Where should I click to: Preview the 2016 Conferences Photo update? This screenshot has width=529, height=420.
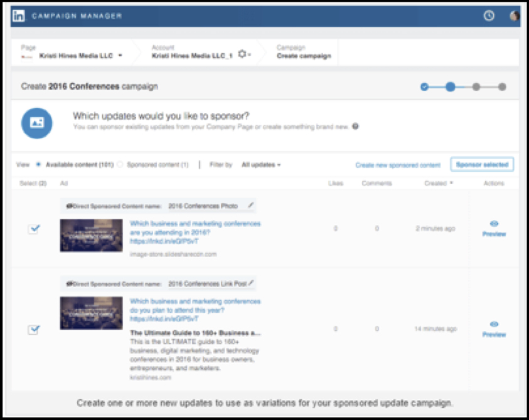click(x=494, y=229)
